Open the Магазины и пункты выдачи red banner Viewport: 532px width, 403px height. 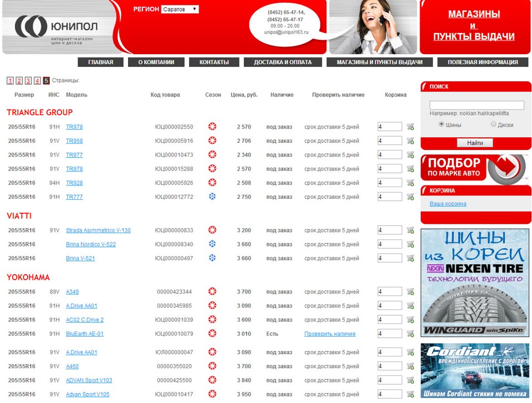[475, 27]
